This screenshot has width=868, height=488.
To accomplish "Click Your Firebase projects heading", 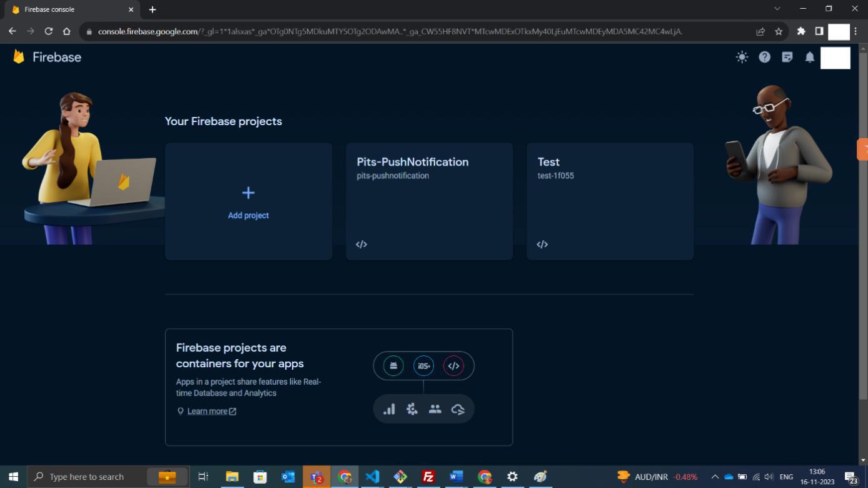I will coord(223,121).
